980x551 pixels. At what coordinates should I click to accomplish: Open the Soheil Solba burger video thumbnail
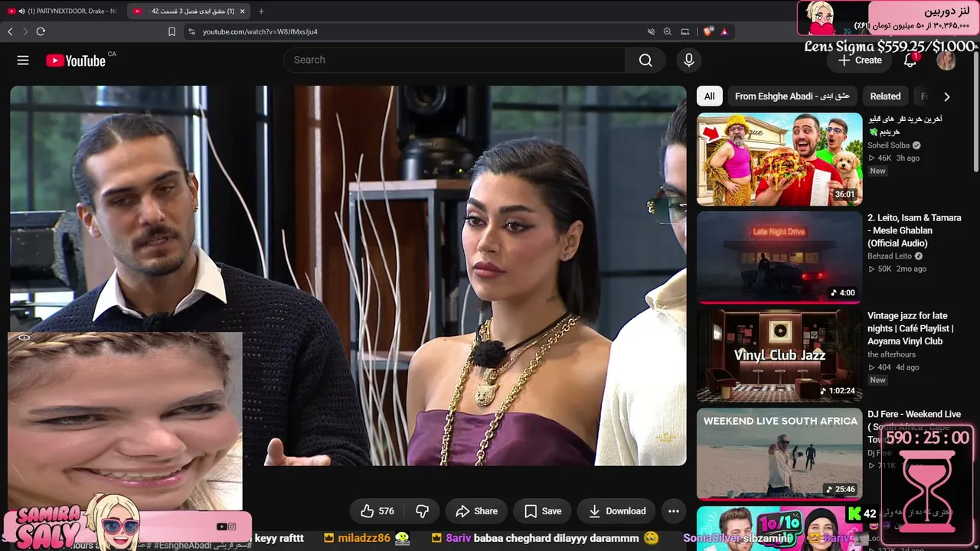[x=779, y=159]
